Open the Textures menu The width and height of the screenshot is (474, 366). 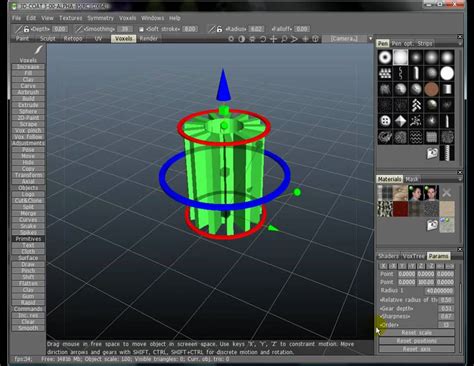click(70, 18)
